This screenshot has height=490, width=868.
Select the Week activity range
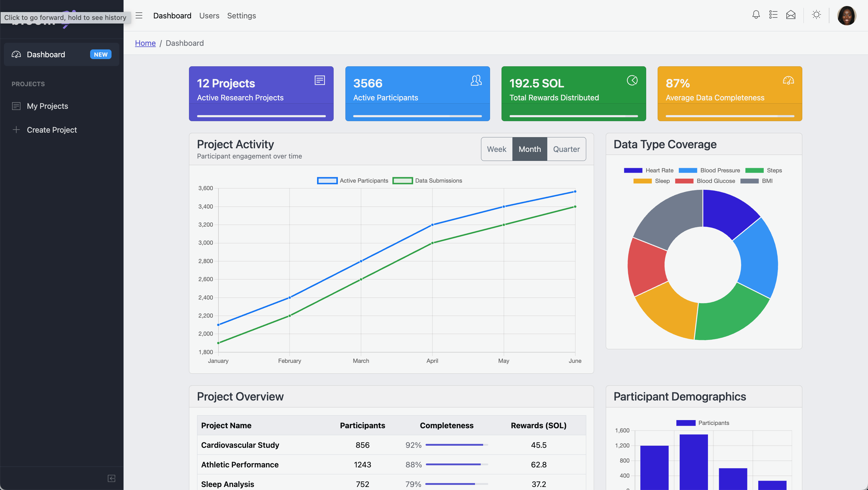pyautogui.click(x=496, y=149)
